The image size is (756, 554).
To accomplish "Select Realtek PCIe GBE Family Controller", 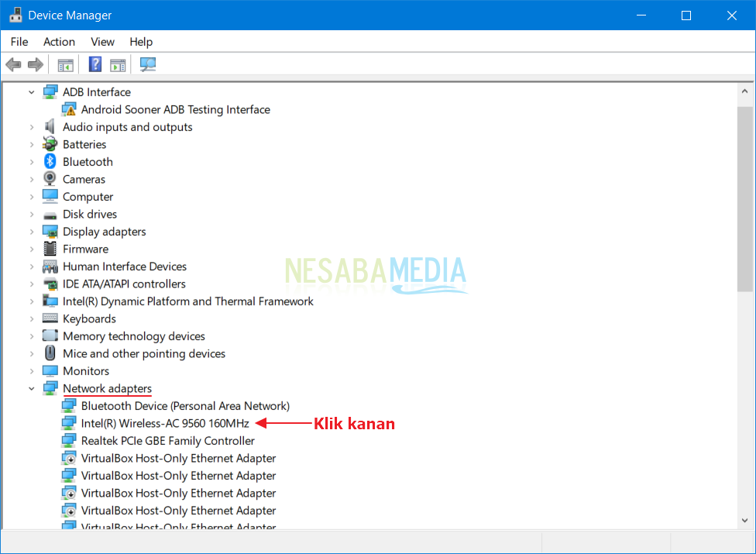I will pyautogui.click(x=167, y=441).
